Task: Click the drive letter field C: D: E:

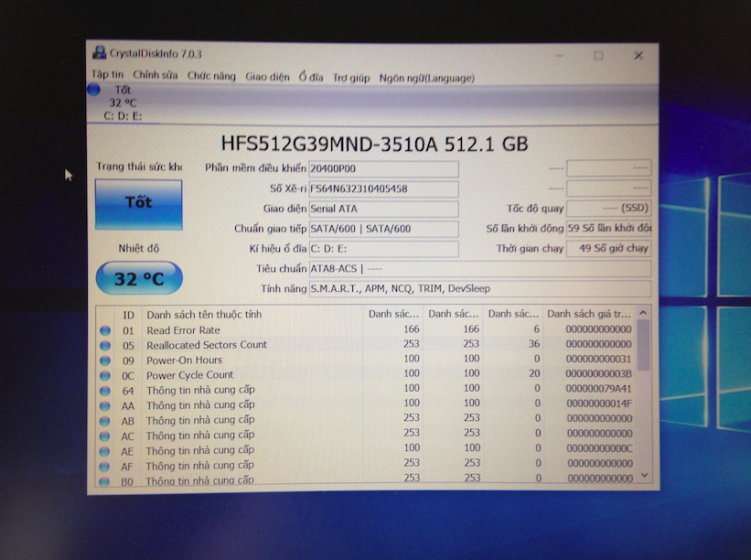Action: (383, 249)
